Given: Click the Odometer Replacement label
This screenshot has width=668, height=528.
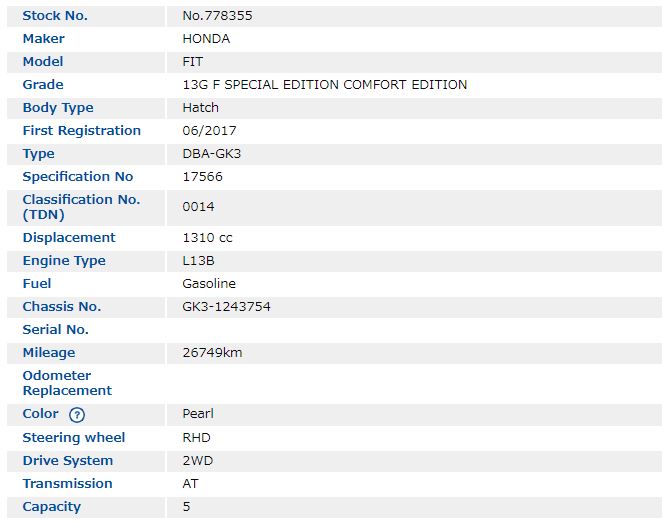Looking at the screenshot, I should coord(67,383).
